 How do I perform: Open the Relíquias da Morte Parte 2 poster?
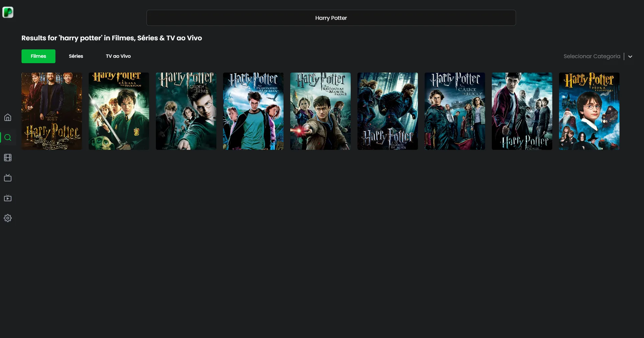pyautogui.click(x=320, y=111)
